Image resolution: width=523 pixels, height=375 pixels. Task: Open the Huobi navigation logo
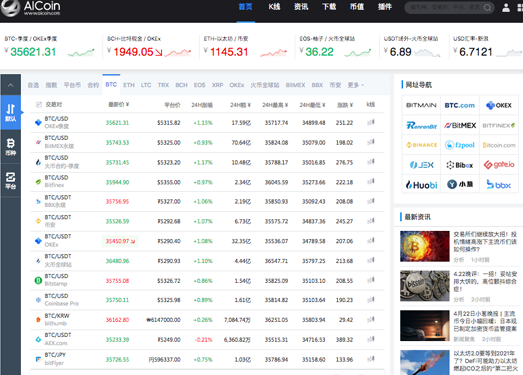pyautogui.click(x=421, y=184)
